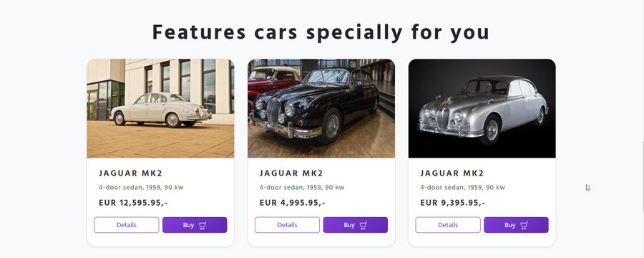Open Details for the EUR 12,595.95 Jaguar
644x258 pixels.
click(127, 225)
